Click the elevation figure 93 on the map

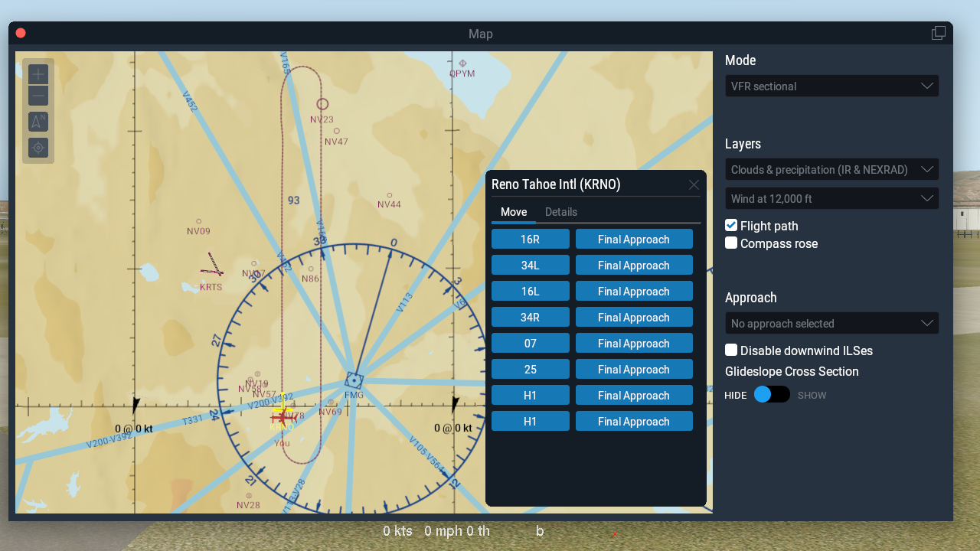(294, 201)
